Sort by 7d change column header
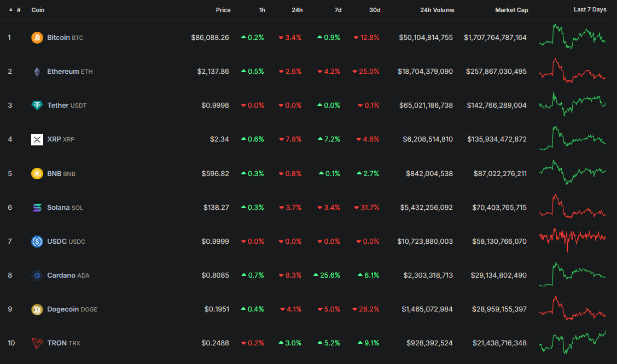 [x=338, y=10]
